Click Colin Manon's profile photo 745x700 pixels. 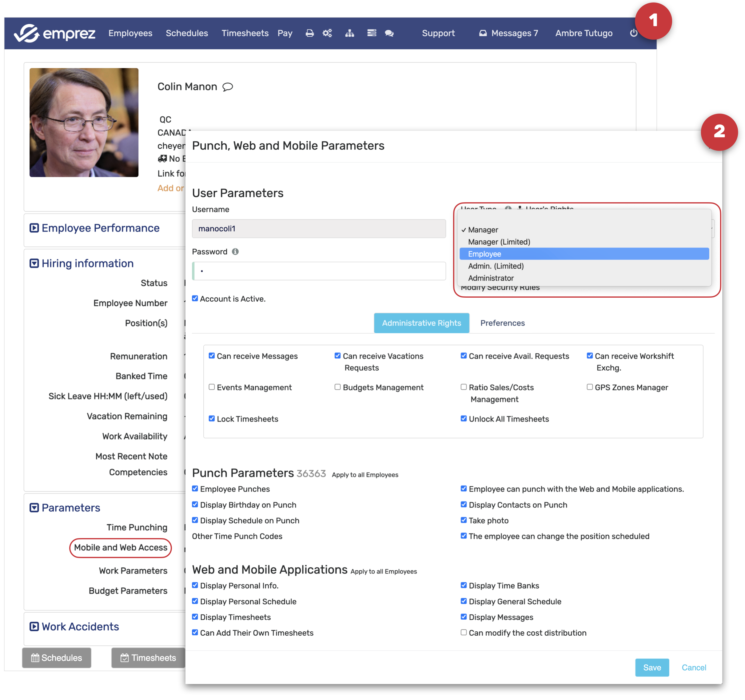click(84, 123)
